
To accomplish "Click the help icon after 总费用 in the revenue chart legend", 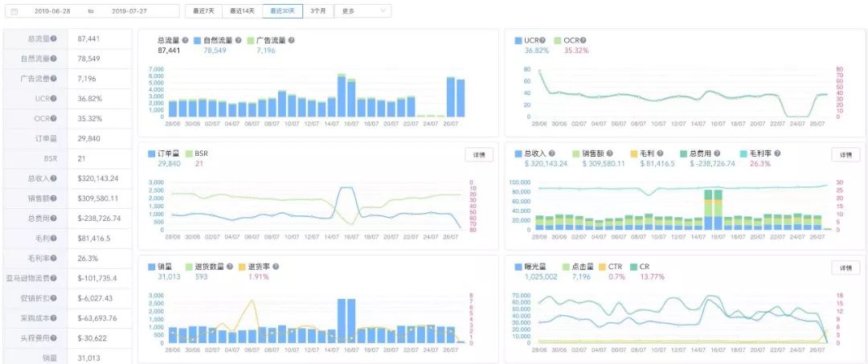I will (717, 153).
